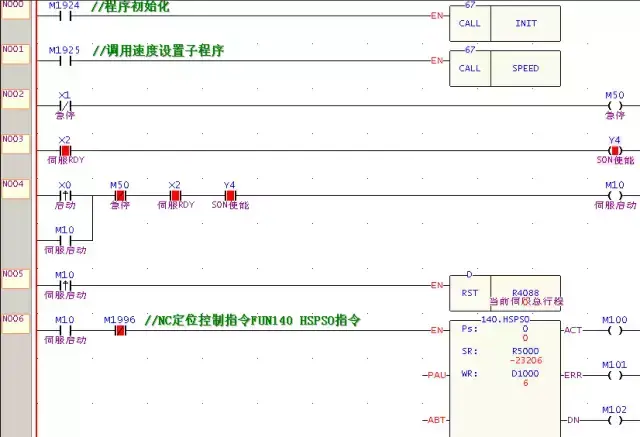
Task: Click the -23206 monitored value
Action: (x=526, y=361)
